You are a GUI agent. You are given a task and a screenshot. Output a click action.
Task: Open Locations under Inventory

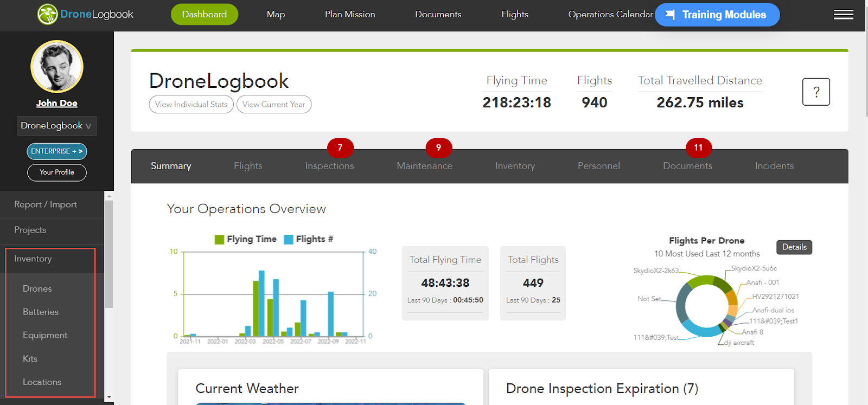click(42, 382)
